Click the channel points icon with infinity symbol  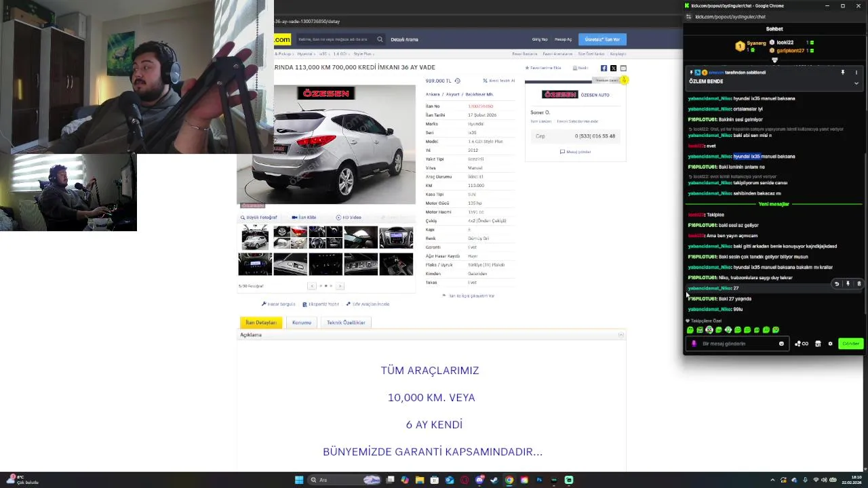tap(802, 344)
